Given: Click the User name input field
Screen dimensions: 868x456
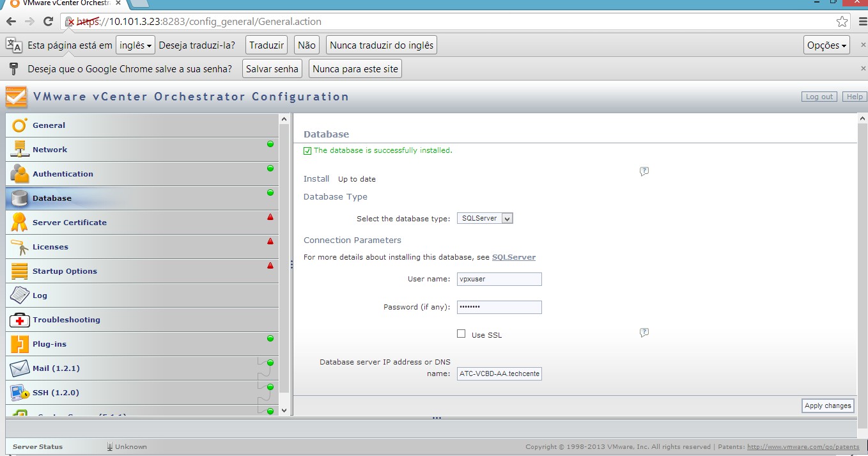Looking at the screenshot, I should point(499,279).
